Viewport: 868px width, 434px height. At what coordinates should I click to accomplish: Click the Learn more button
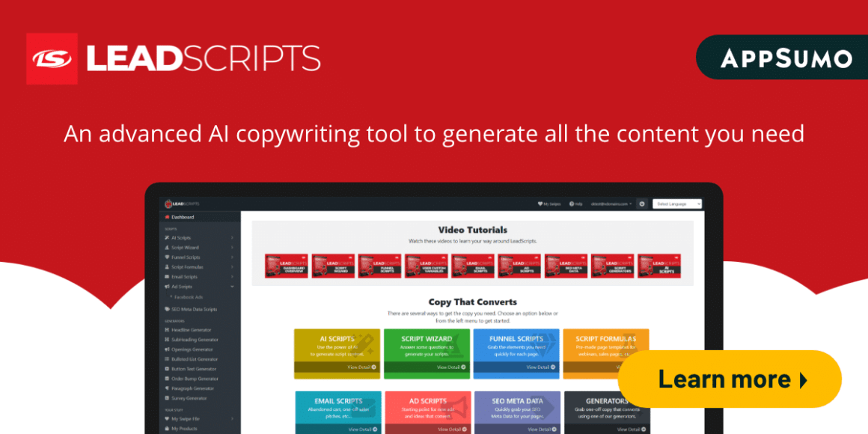[730, 379]
